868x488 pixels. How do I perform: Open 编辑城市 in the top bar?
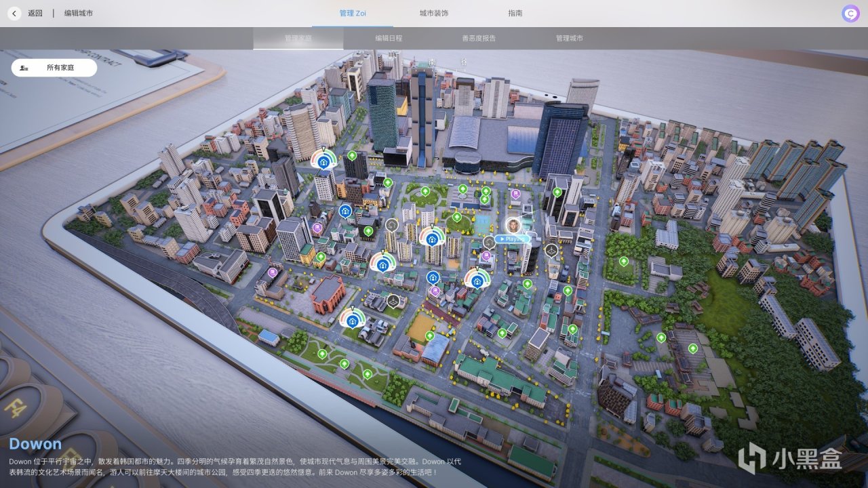click(79, 13)
